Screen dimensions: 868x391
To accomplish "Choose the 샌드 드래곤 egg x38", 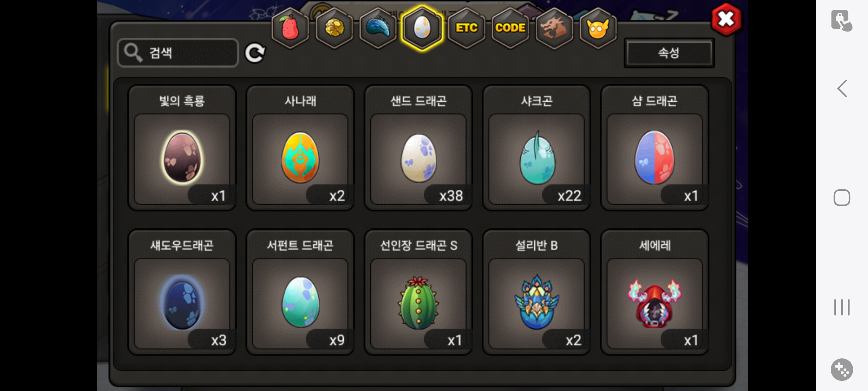I will click(x=418, y=148).
